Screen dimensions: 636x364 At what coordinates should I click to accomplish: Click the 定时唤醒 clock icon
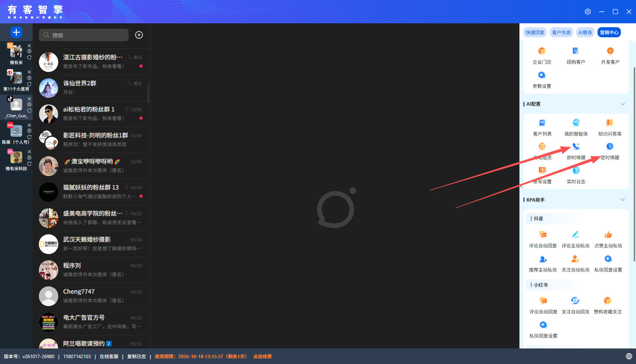pyautogui.click(x=610, y=147)
